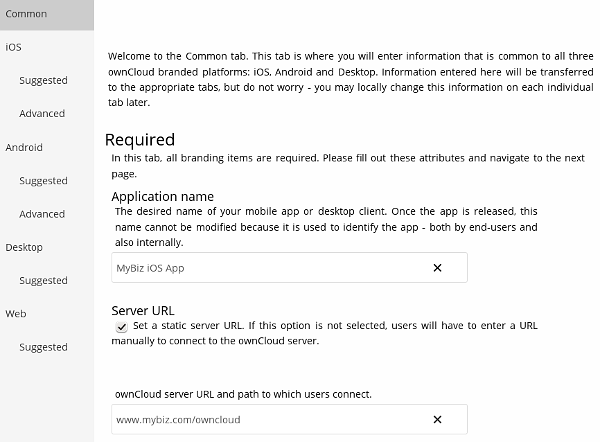This screenshot has height=442, width=600.
Task: Open Suggested under Web
Action: (43, 347)
